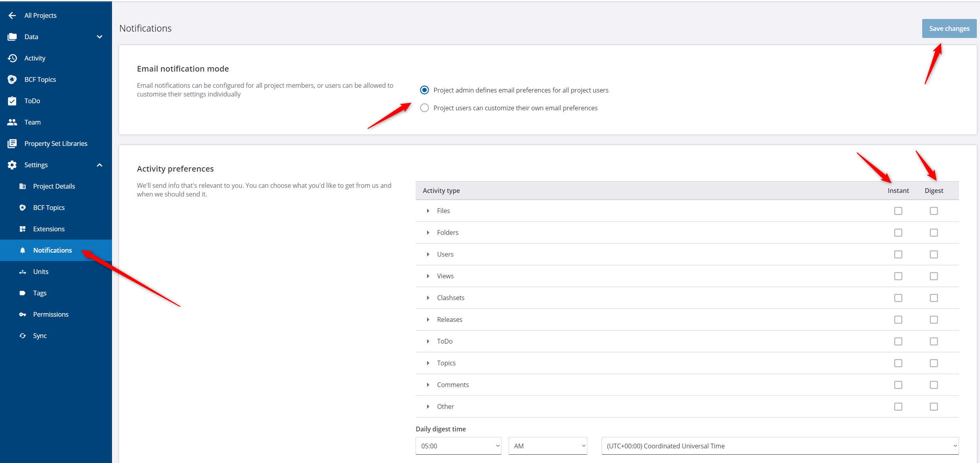Expand the Clashsets activity type row
Viewport: 980px width, 463px height.
428,298
